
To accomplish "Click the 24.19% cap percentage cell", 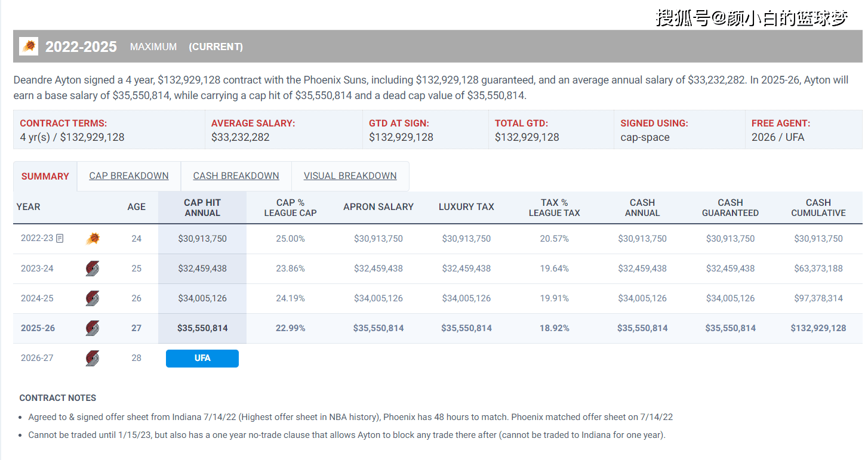I will pyautogui.click(x=291, y=298).
